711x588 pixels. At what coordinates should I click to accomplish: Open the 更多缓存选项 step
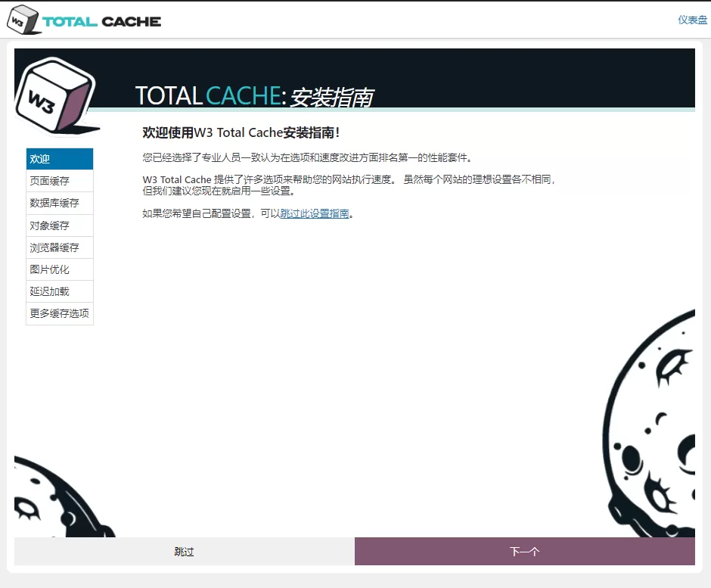click(59, 313)
